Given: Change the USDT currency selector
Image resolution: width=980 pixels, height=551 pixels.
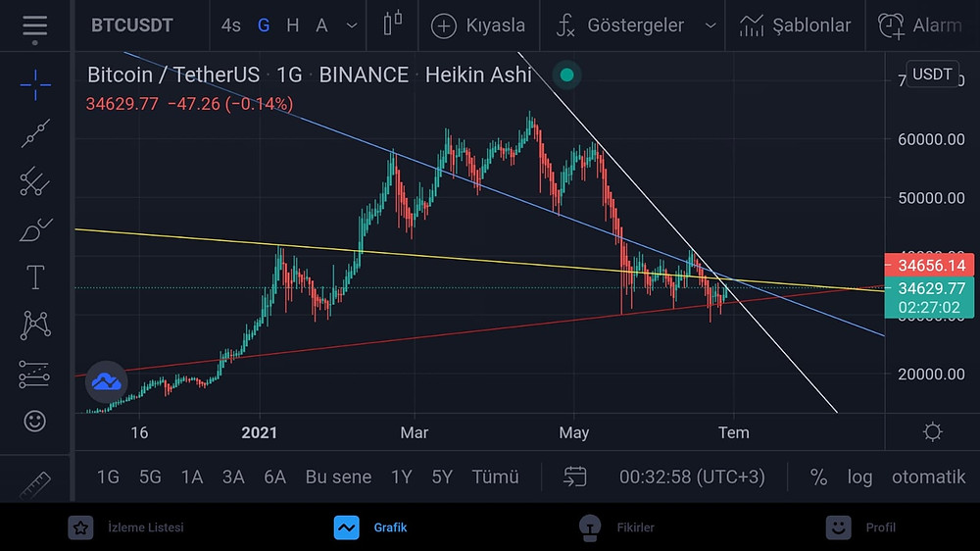Looking at the screenshot, I should pos(932,74).
